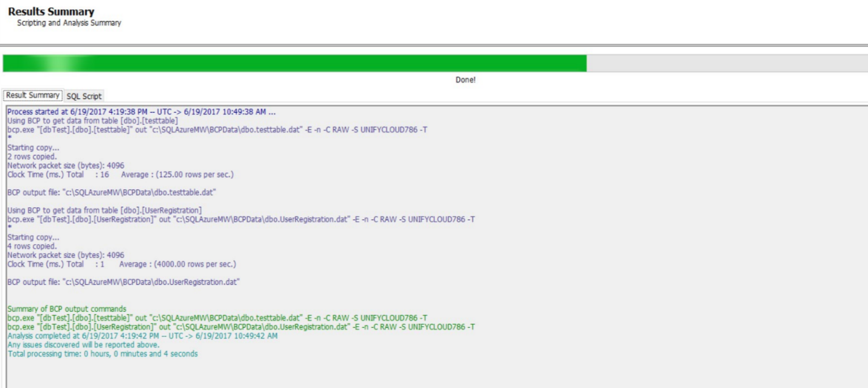This screenshot has height=388, width=868.
Task: Click BCP output file line for dbo.UserRegistration.dat
Action: pyautogui.click(x=124, y=282)
